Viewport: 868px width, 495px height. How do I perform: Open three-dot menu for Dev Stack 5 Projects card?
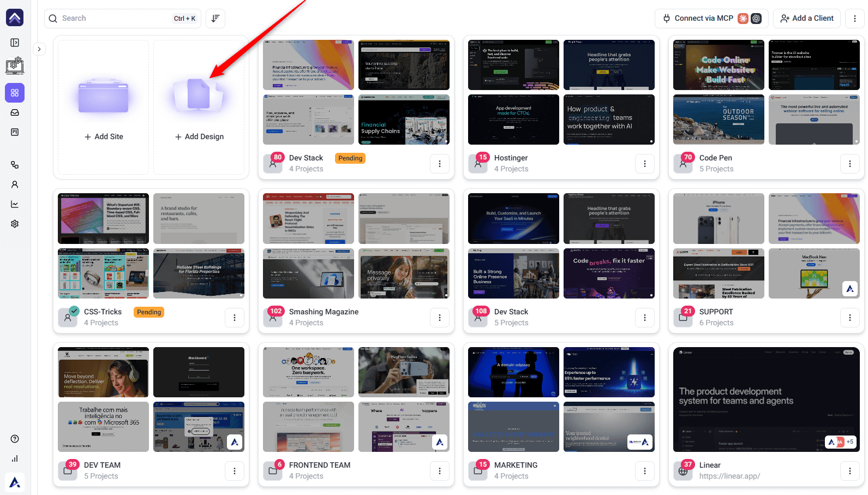pos(645,318)
